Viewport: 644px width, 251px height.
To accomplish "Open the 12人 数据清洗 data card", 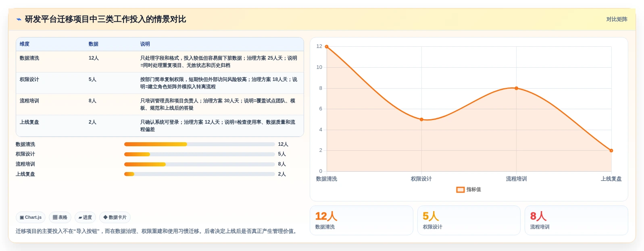I will pyautogui.click(x=361, y=220).
